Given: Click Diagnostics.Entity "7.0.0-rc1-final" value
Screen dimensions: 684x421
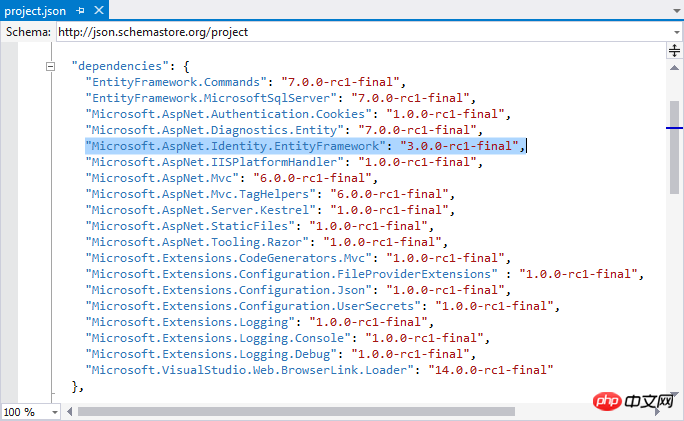Looking at the screenshot, I should (417, 130).
